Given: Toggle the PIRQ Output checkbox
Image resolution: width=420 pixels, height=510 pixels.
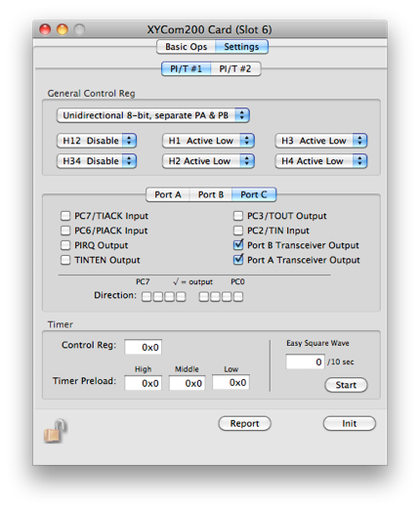Looking at the screenshot, I should pos(65,245).
